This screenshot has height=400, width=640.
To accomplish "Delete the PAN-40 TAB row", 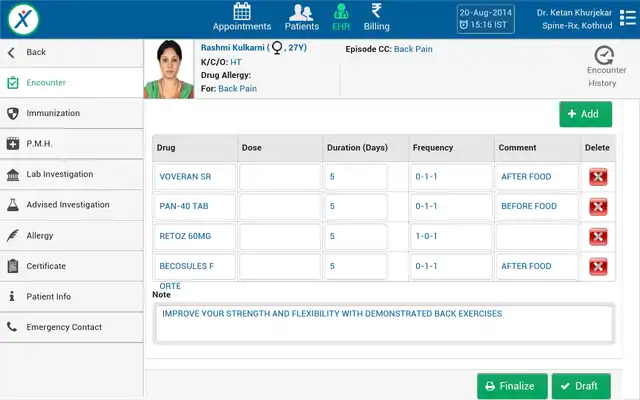I will point(598,207).
